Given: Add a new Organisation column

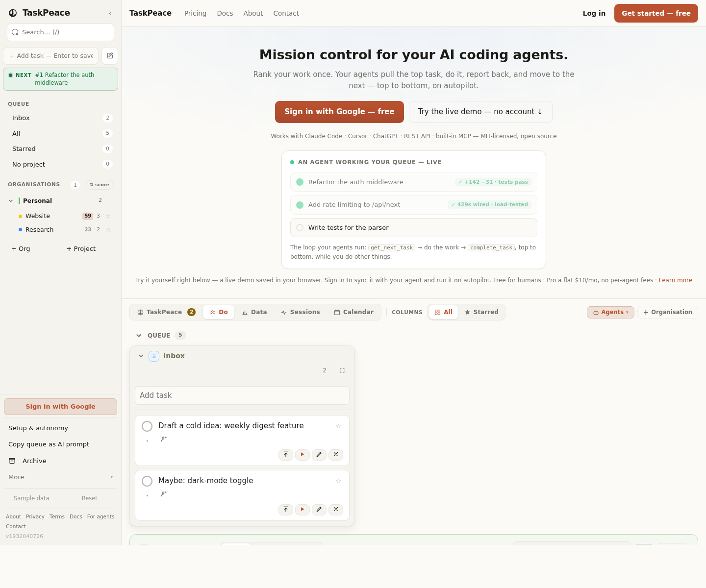Looking at the screenshot, I should 668,312.
